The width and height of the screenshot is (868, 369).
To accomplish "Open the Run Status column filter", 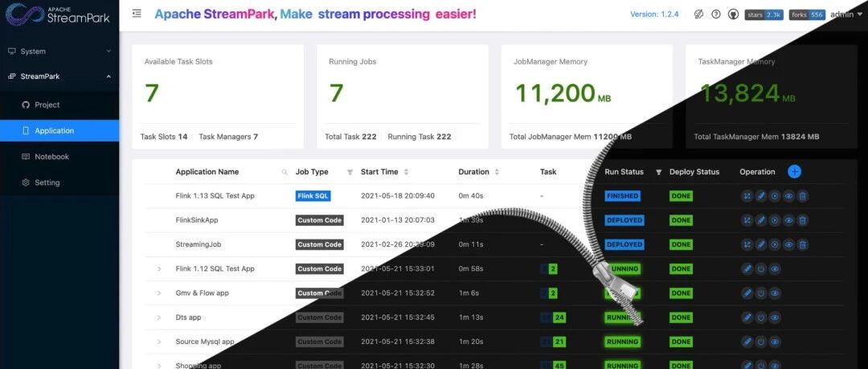I will (x=659, y=172).
